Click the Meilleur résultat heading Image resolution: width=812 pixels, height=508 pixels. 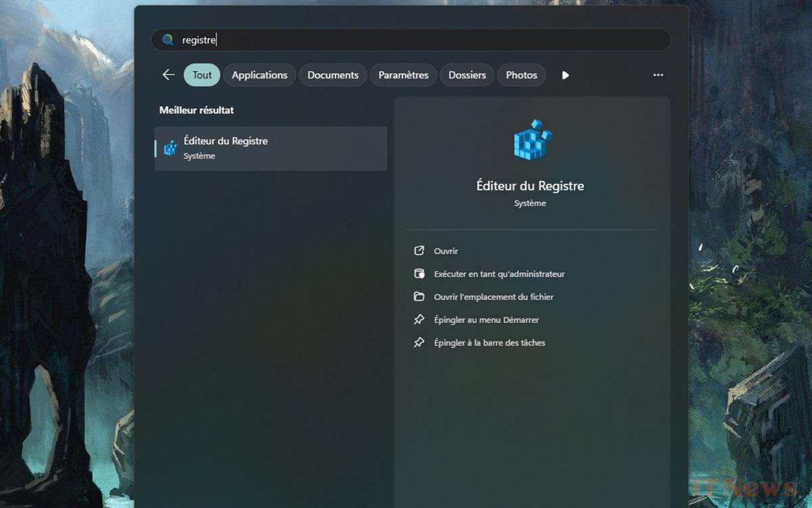pyautogui.click(x=196, y=110)
